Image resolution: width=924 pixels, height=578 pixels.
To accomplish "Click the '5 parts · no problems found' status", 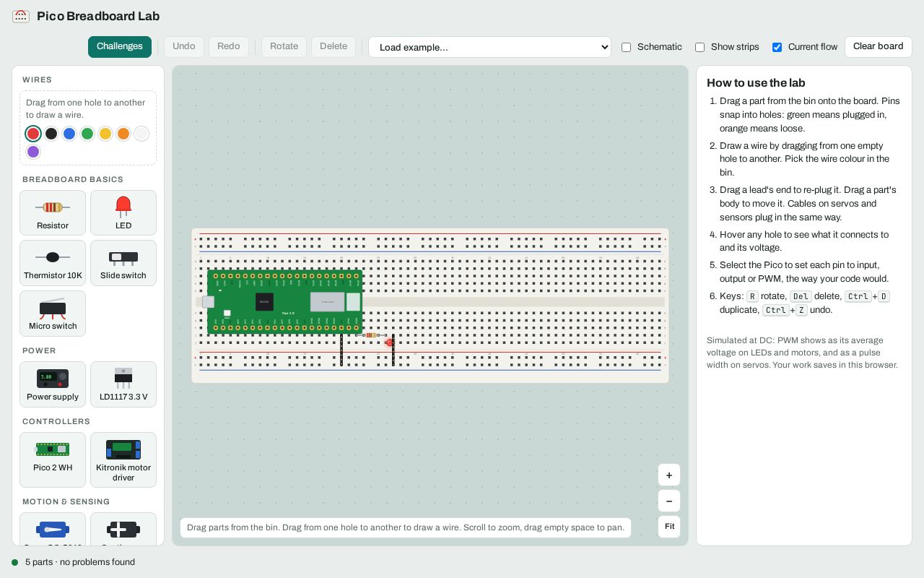I will pyautogui.click(x=80, y=562).
